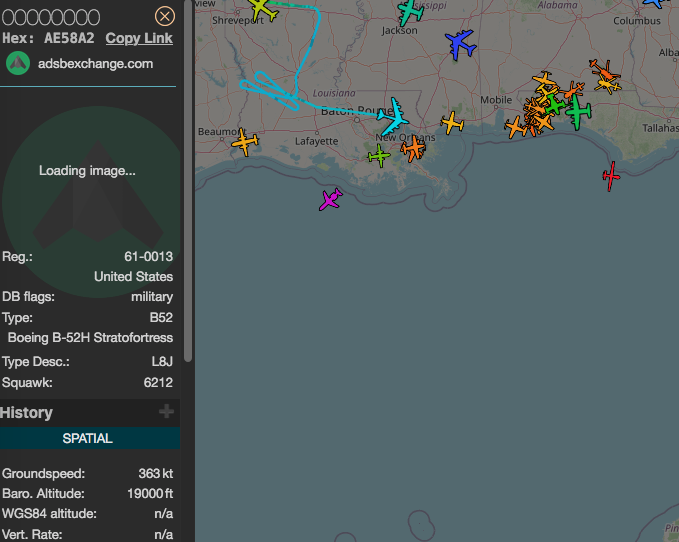This screenshot has width=679, height=542.
Task: Click the Type value B52
Action: (x=161, y=317)
